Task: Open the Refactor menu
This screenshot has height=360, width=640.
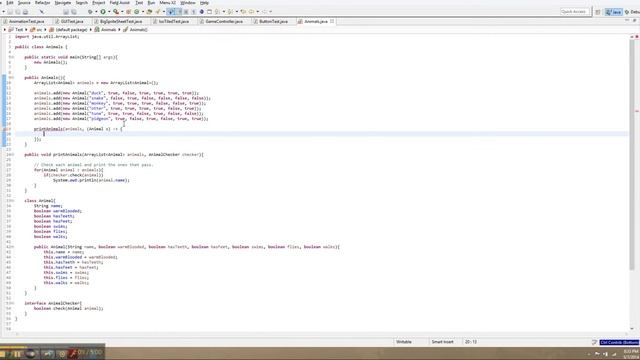Action: tap(42, 3)
